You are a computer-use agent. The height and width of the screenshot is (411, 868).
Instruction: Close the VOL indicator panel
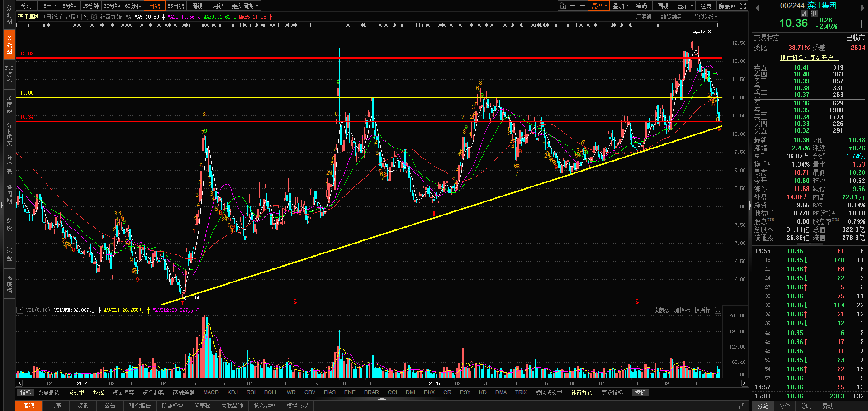pos(718,310)
